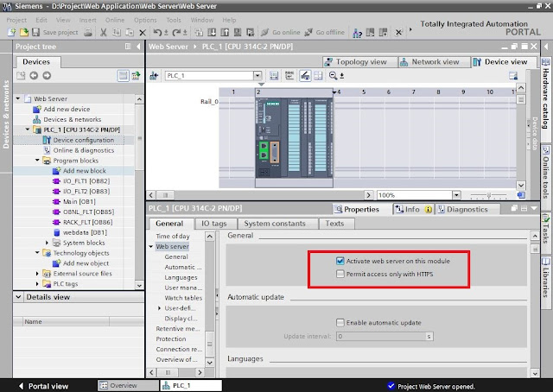Click the back arrow in Project tree toolbar

tap(34, 75)
